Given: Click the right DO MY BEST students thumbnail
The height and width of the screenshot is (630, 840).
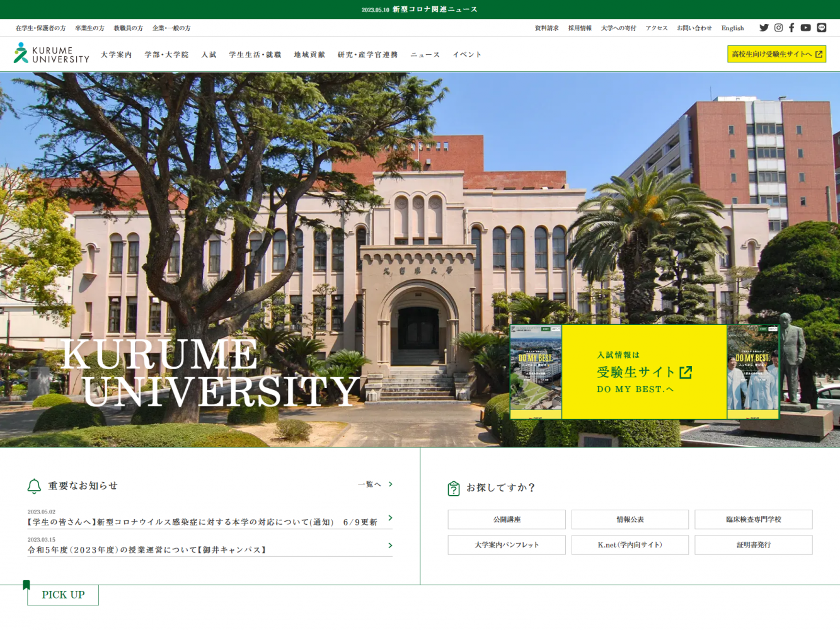Looking at the screenshot, I should coord(753,372).
